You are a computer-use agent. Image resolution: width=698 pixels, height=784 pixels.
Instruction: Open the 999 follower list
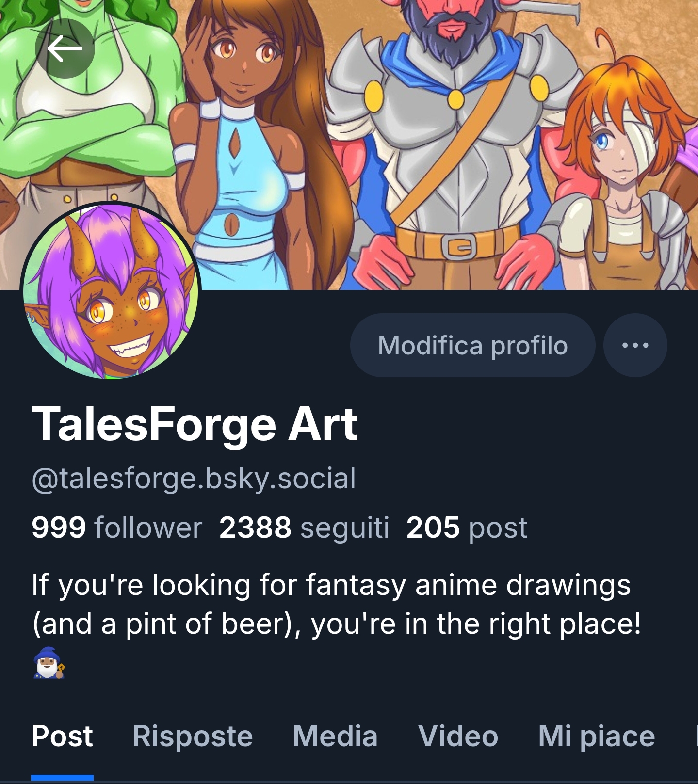click(x=116, y=527)
